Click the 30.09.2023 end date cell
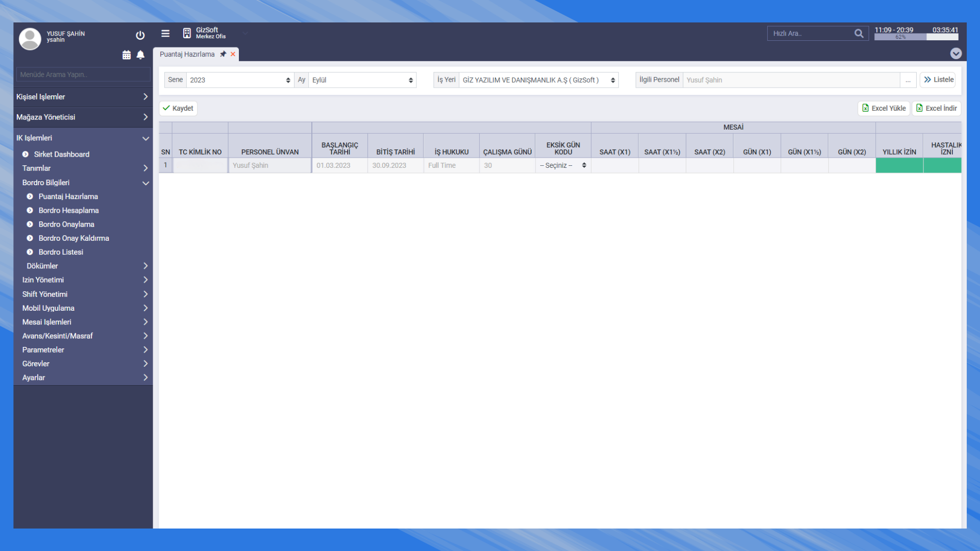 [x=396, y=165]
